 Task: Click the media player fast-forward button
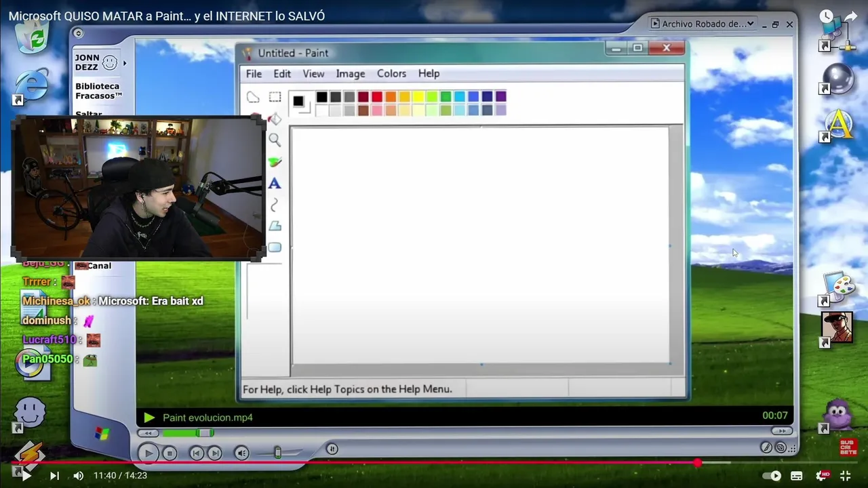pyautogui.click(x=781, y=431)
